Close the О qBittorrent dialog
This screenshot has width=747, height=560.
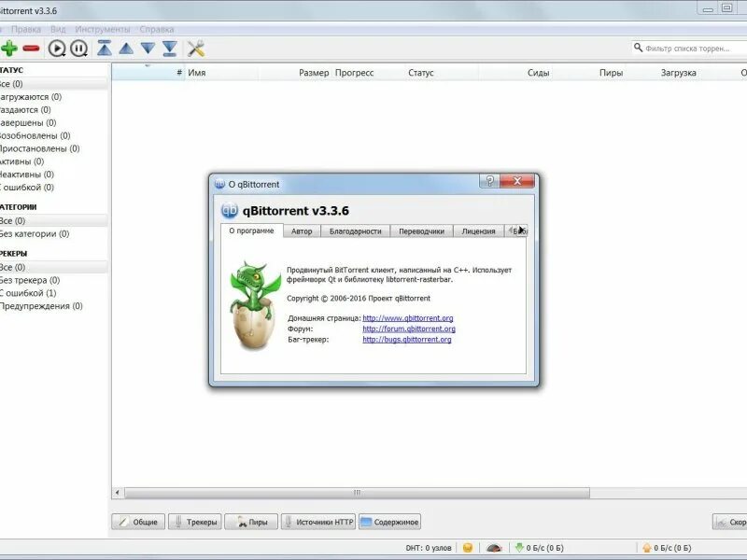point(517,181)
